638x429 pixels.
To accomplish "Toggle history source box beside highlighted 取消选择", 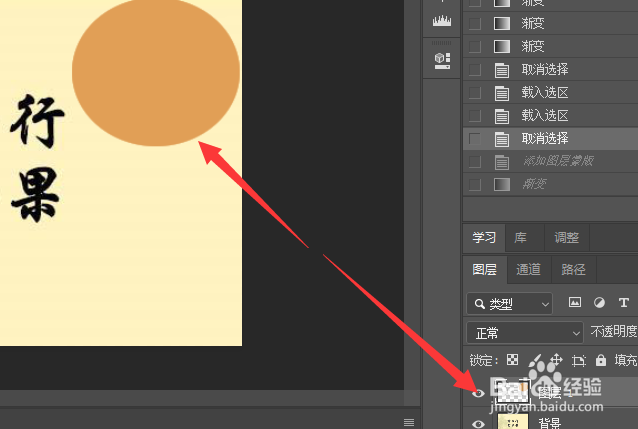I will point(474,138).
